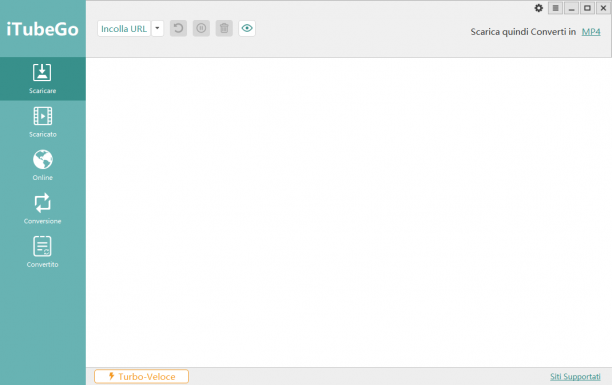Viewport: 612px width, 385px height.
Task: Minimize the iTubeGo window
Action: 571,8
